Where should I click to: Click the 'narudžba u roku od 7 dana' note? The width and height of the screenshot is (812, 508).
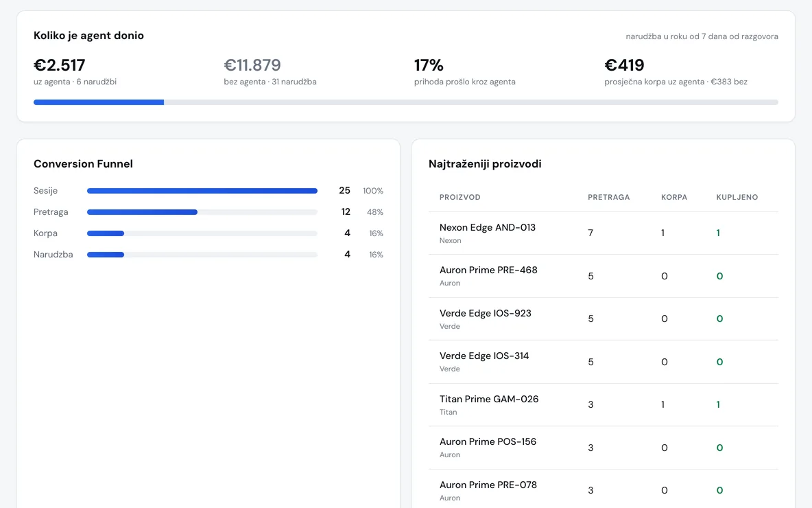(x=702, y=36)
